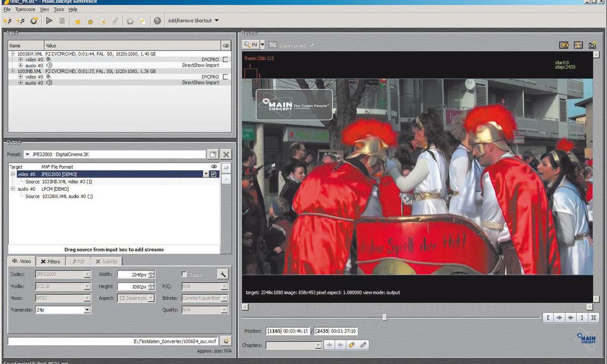The image size is (607, 364).
Task: Click the eye column header in Input list
Action: point(226,45)
